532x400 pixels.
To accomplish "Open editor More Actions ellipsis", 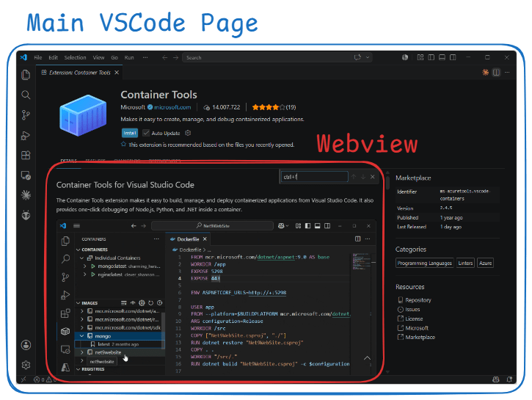I will [x=507, y=72].
